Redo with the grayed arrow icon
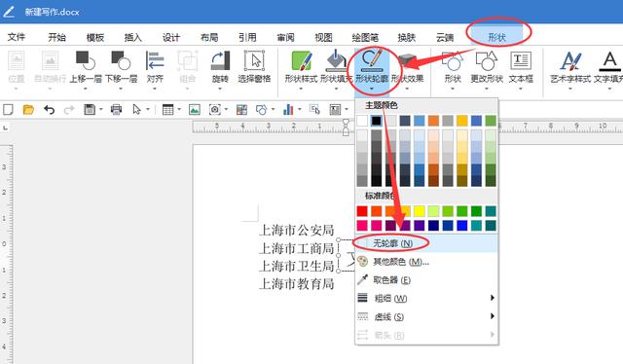Image resolution: width=623 pixels, height=364 pixels. pos(69,109)
